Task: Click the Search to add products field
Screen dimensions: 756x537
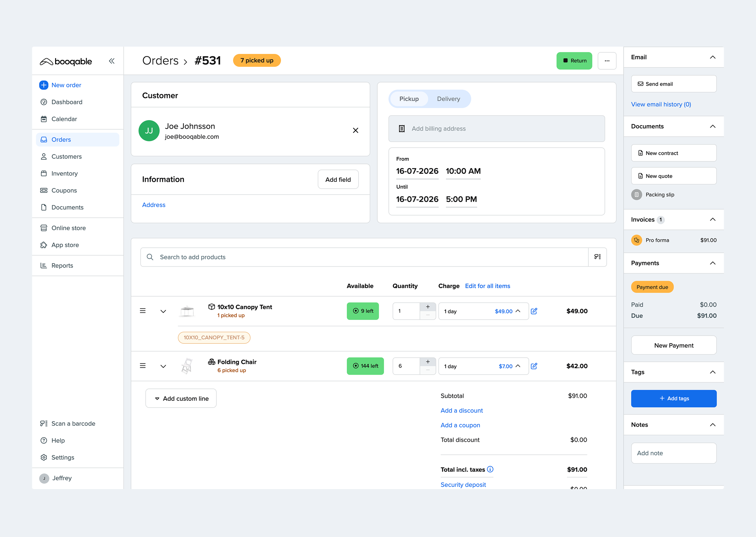Action: [x=364, y=257]
